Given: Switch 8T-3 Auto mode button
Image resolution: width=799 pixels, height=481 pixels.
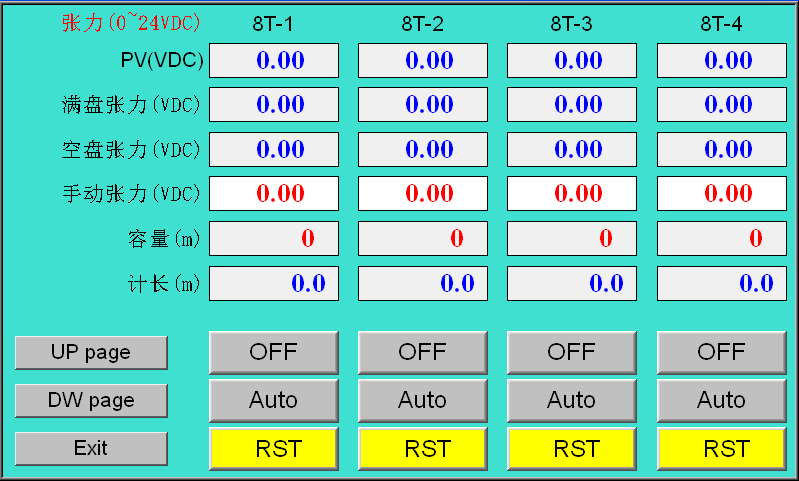Looking at the screenshot, I should (x=571, y=400).
